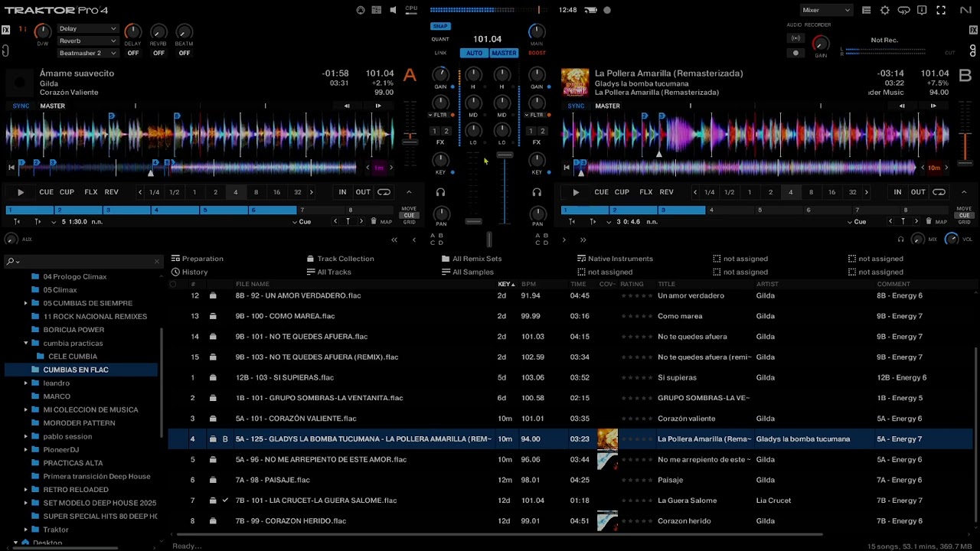
Task: Collapse Deck B advanced panel with up chevron
Action: tap(964, 192)
